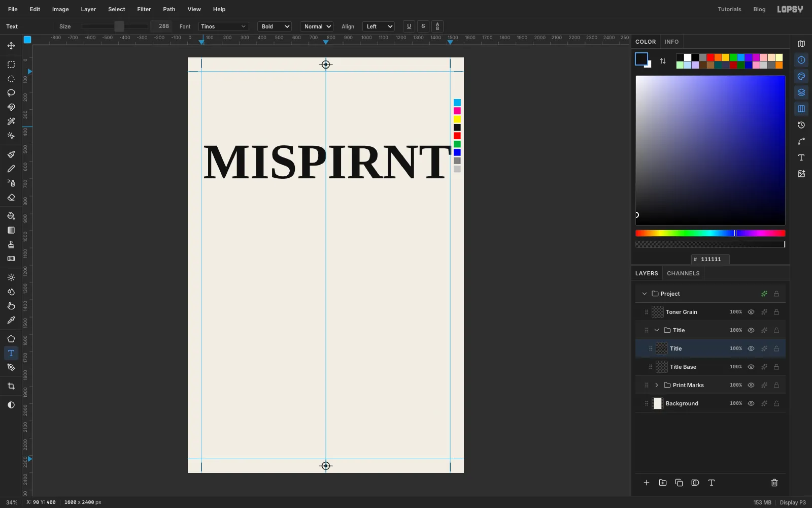Image resolution: width=812 pixels, height=508 pixels.
Task: Open the Font dropdown showing Tinos
Action: 223,26
